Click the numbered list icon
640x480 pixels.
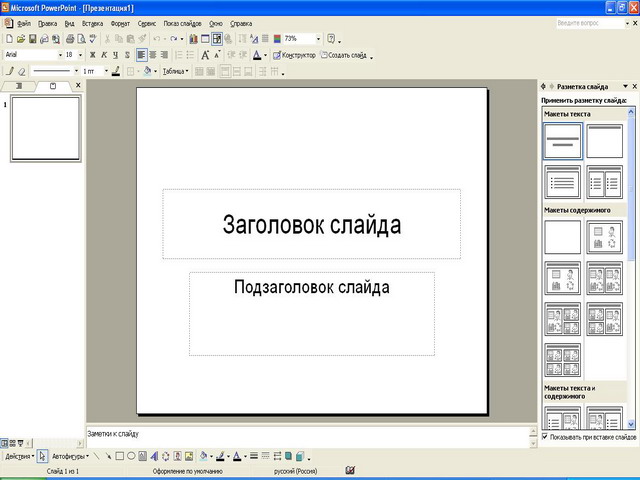pos(179,55)
